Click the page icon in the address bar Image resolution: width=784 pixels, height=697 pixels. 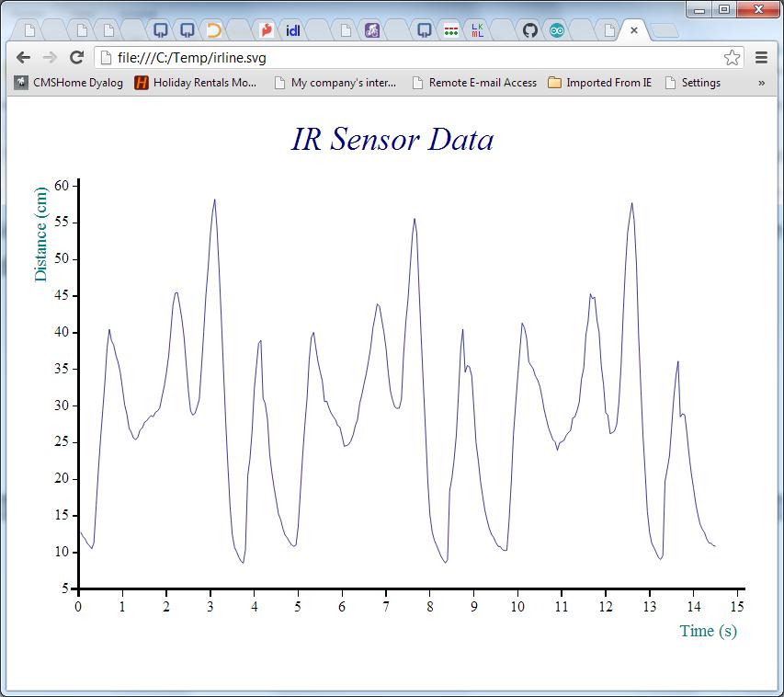coord(106,58)
